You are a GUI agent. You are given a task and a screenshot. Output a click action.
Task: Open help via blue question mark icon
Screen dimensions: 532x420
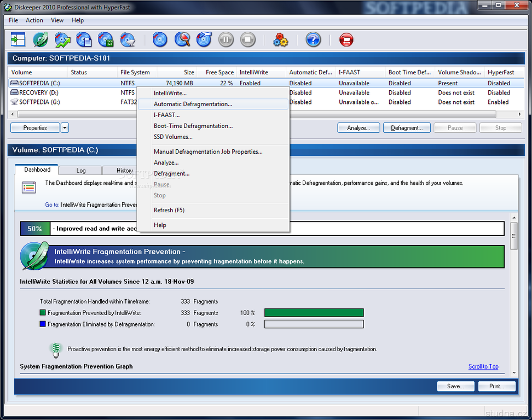[x=313, y=39]
